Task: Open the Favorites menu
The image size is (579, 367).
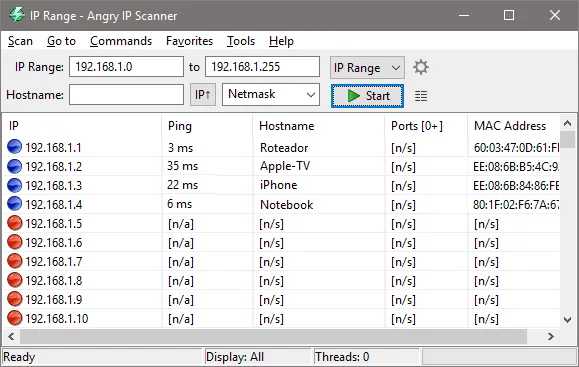Action: [189, 41]
